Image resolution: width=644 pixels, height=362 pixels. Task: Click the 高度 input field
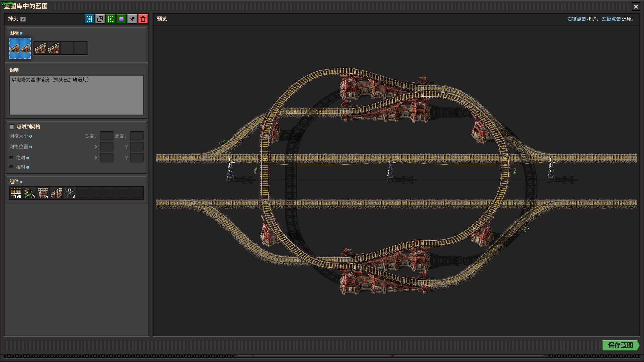(137, 136)
